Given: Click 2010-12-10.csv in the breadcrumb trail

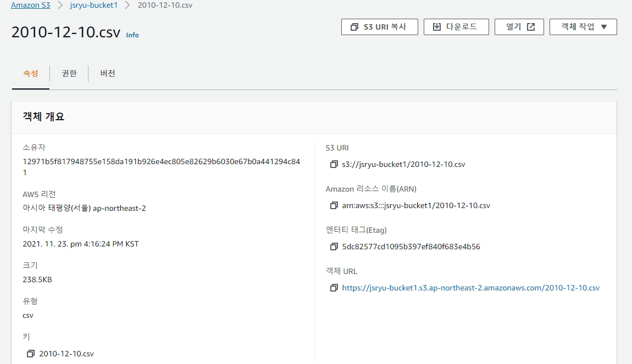Looking at the screenshot, I should (164, 5).
